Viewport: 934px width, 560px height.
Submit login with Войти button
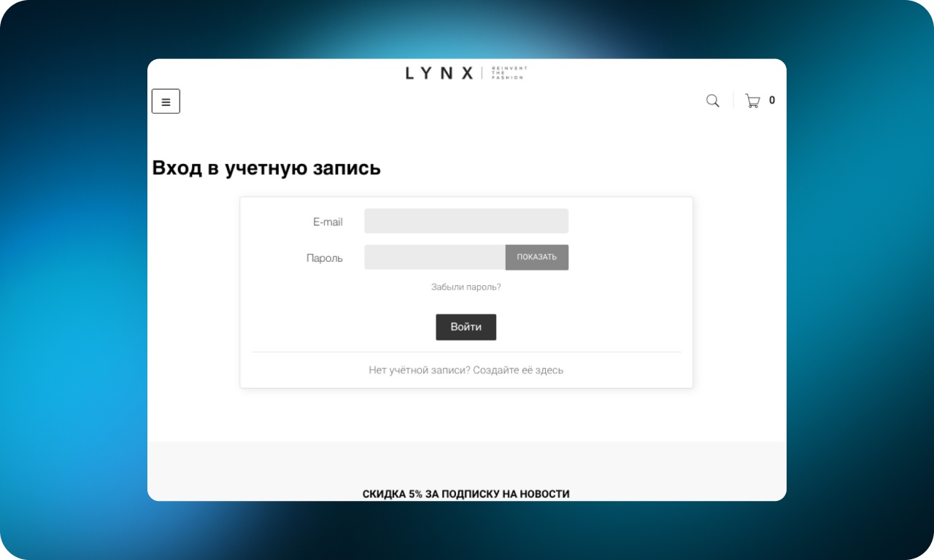pos(466,327)
